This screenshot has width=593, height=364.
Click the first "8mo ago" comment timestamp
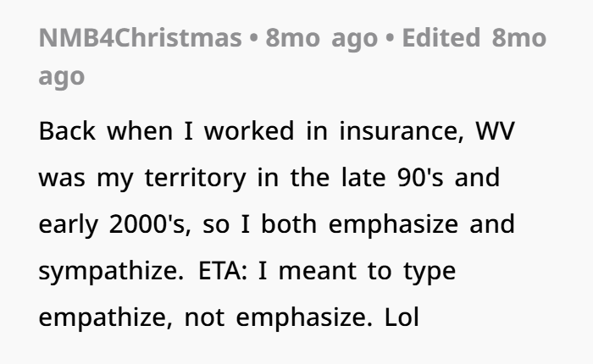[x=321, y=39]
